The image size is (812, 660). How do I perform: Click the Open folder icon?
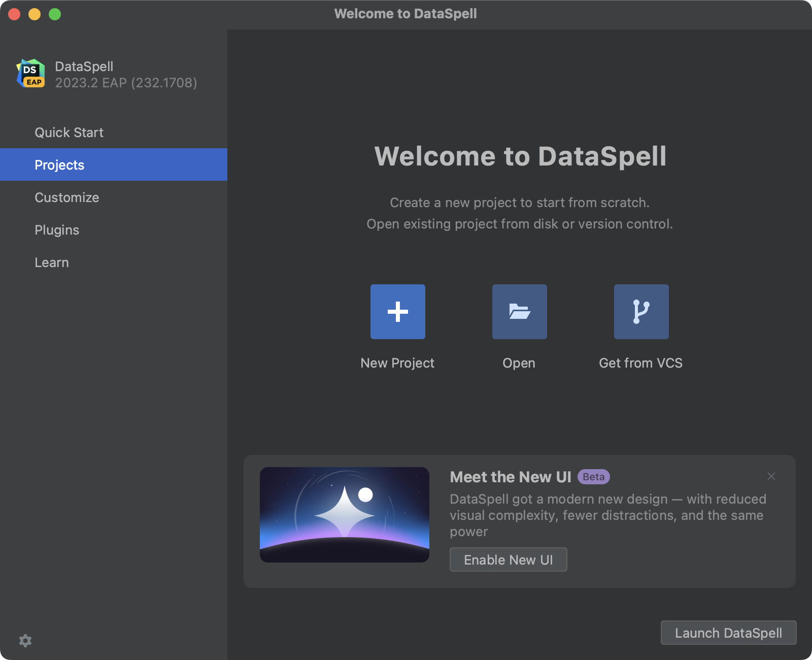pos(519,312)
